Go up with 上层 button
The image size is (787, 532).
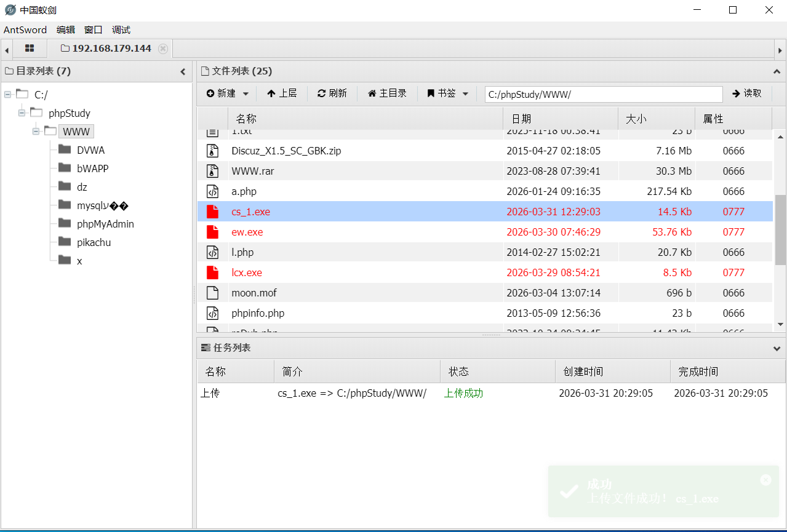282,93
